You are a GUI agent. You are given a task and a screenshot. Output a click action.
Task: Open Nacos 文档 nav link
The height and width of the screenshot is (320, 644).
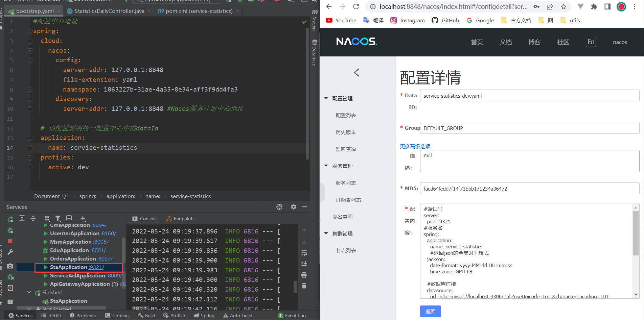[x=506, y=42]
